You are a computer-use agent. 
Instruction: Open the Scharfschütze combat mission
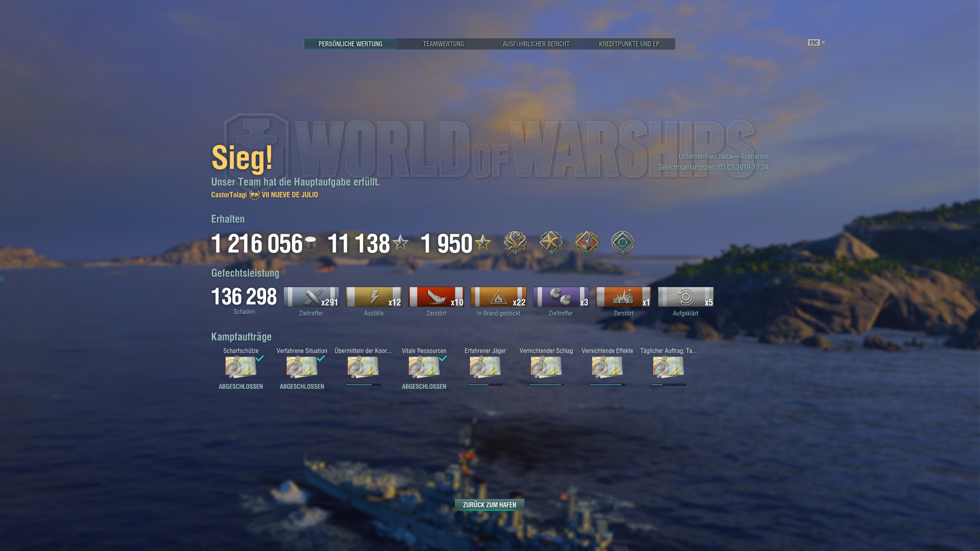tap(241, 367)
